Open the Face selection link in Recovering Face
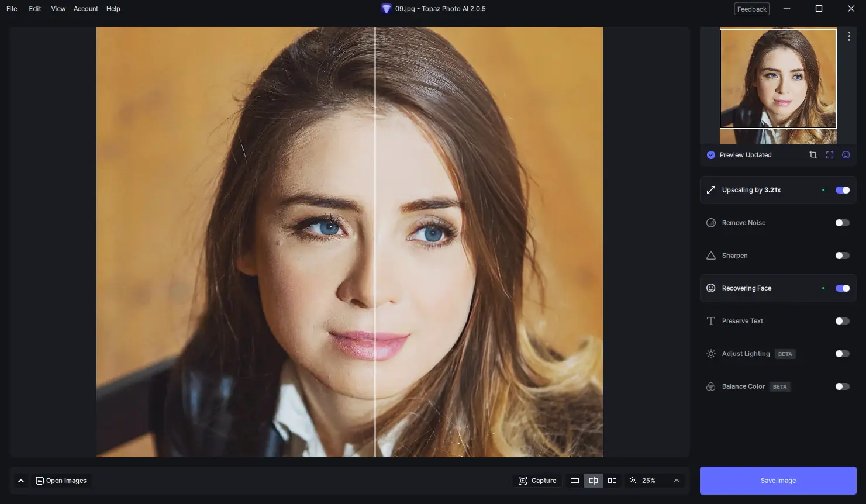Viewport: 866px width, 504px height. click(764, 288)
